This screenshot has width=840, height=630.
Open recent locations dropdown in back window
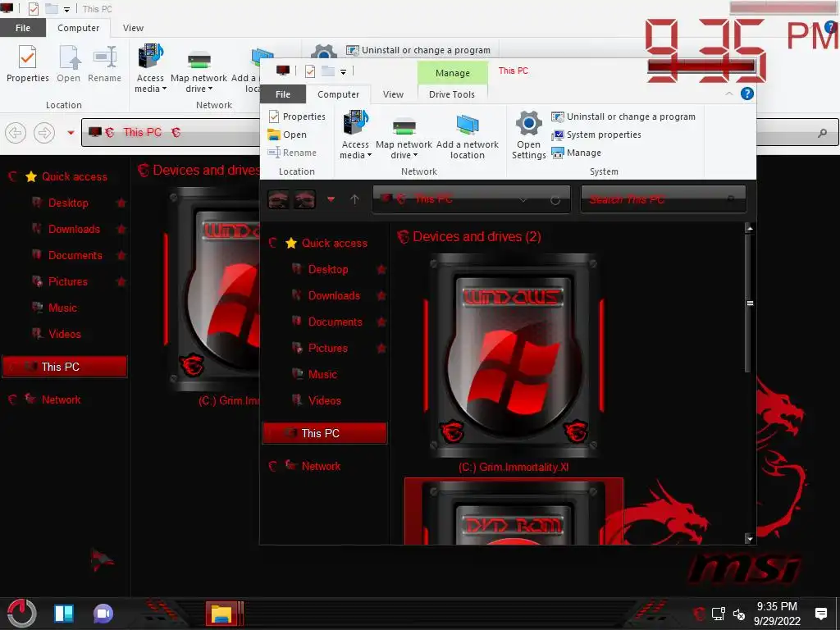pyautogui.click(x=71, y=132)
